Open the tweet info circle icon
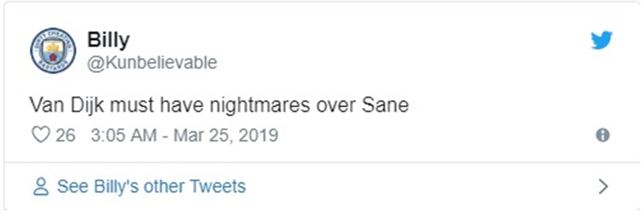Screen dimensions: 644x221 tap(602, 135)
